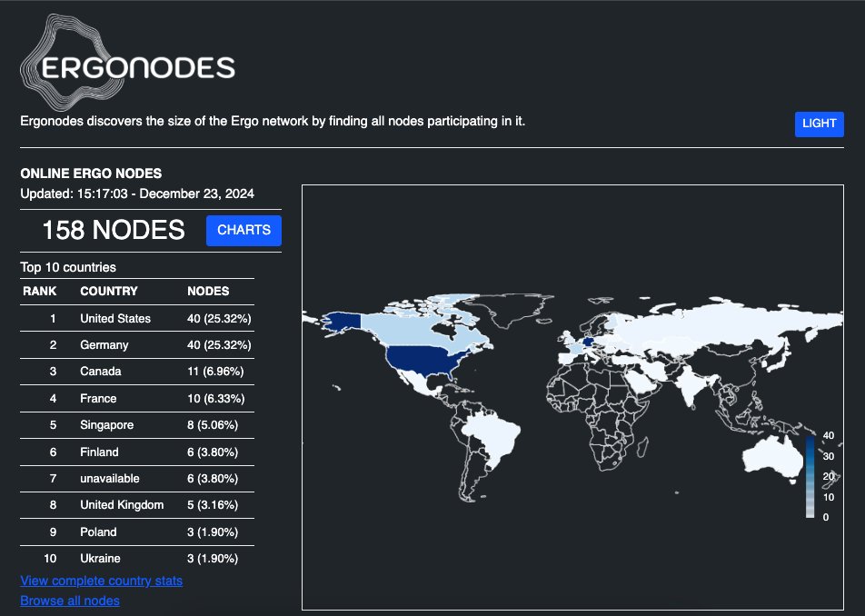
Task: Click the 40 label on color scale
Action: 828,436
